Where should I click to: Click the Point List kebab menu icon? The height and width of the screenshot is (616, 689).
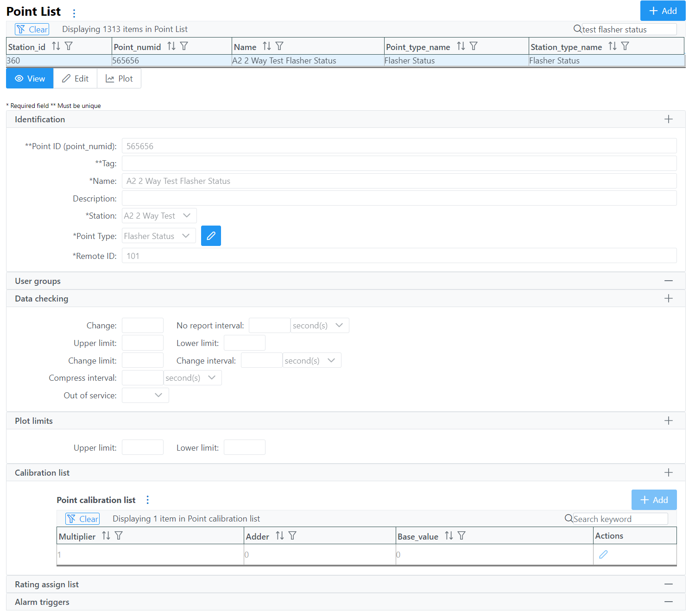pos(74,13)
